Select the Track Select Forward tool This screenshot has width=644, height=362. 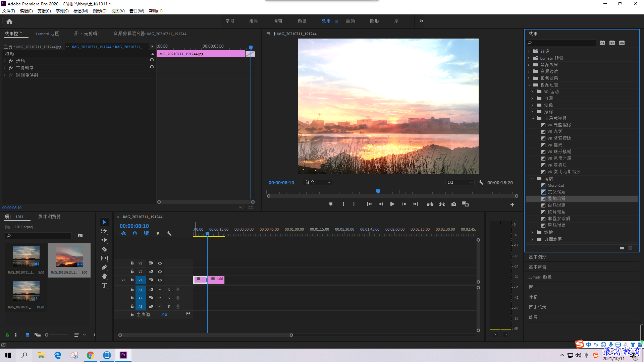pos(104,231)
